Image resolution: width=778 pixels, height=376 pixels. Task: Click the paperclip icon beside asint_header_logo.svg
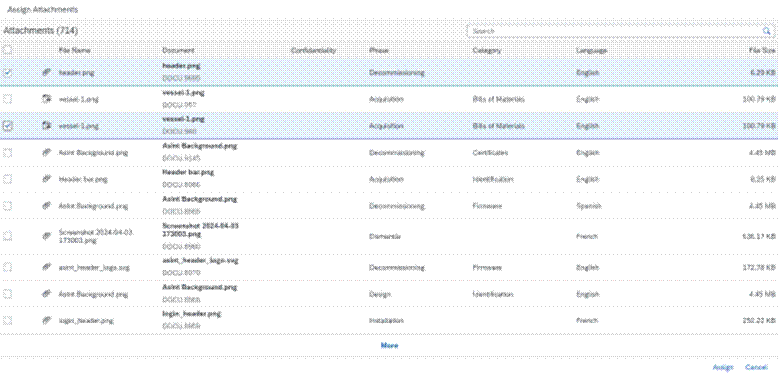[x=47, y=267]
